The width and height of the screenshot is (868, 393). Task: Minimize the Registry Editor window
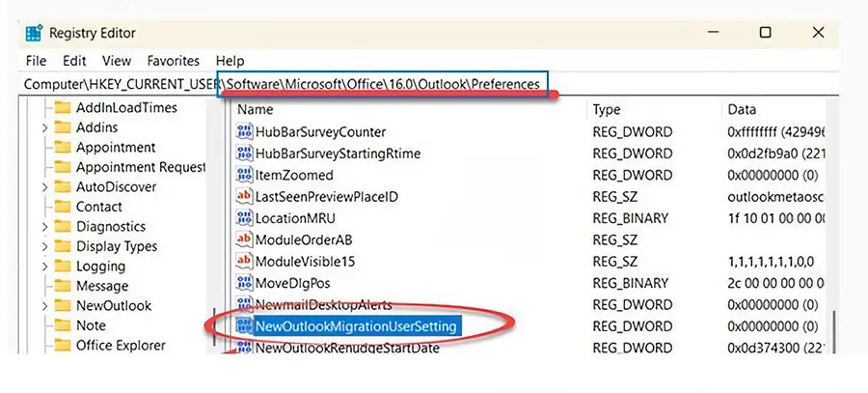(713, 33)
